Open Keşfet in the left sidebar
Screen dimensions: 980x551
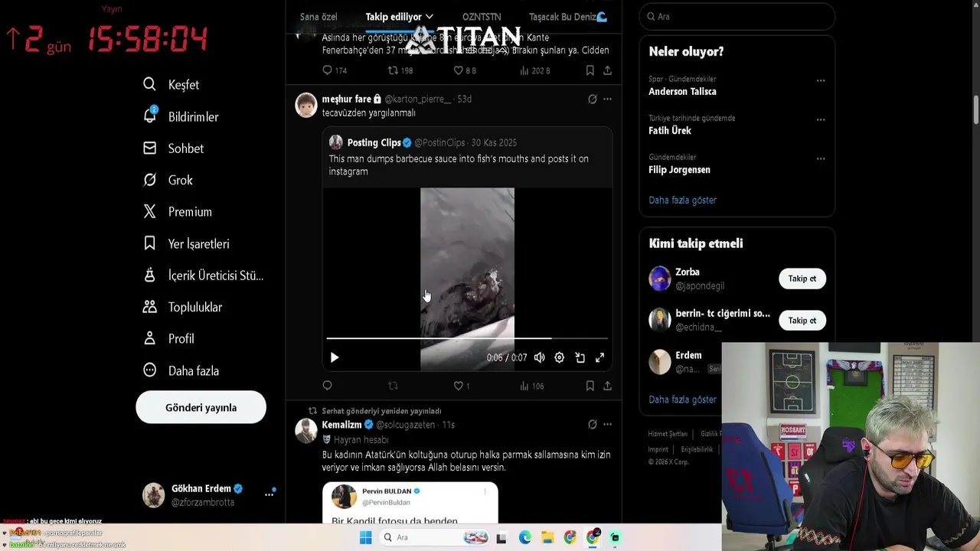[171, 85]
